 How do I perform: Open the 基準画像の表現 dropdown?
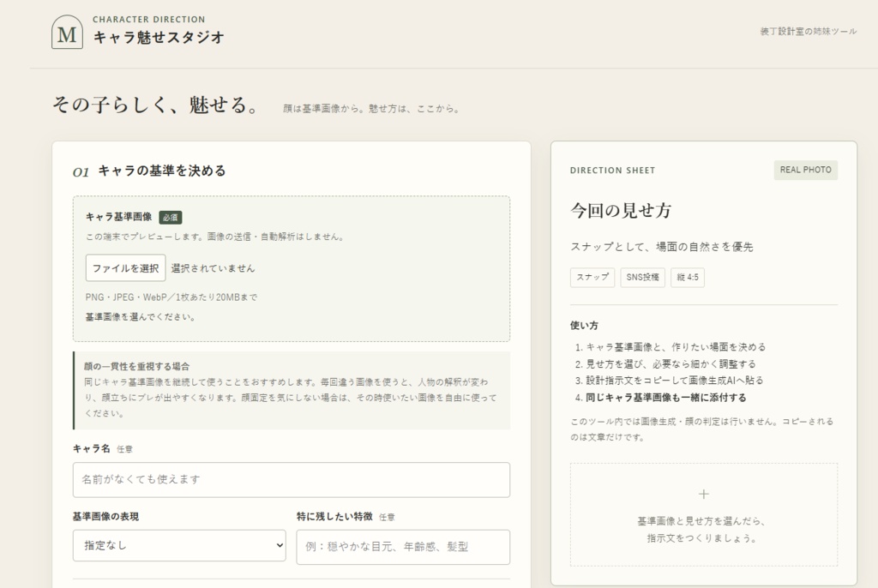click(179, 545)
